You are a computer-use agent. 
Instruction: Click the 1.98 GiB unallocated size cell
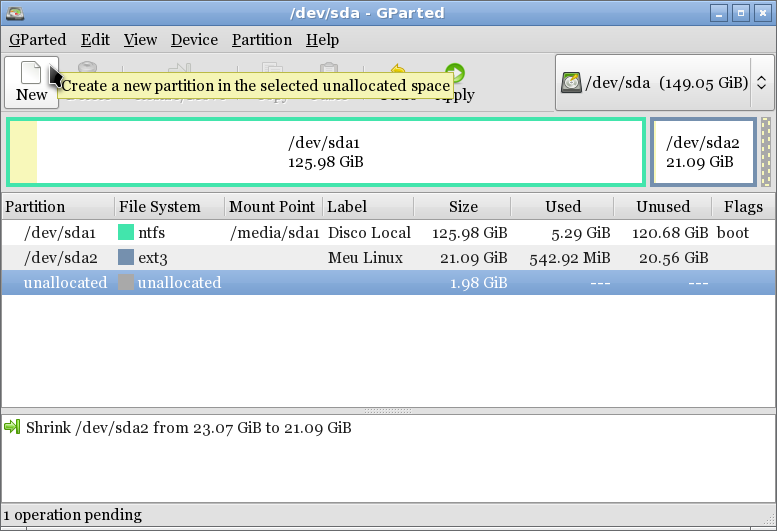(x=479, y=283)
